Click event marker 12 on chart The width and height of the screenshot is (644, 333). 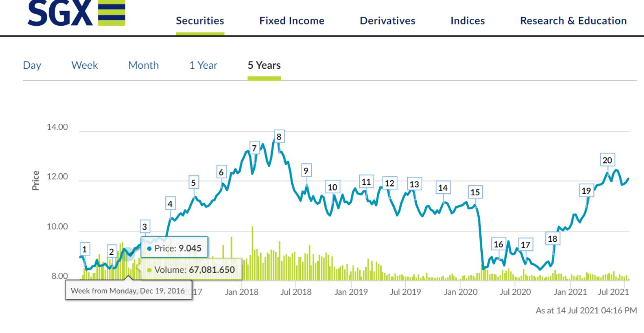[390, 183]
